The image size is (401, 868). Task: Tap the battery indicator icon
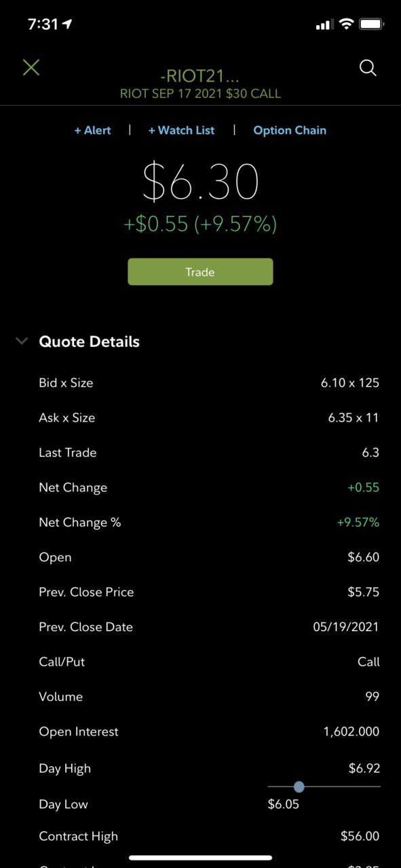[372, 24]
